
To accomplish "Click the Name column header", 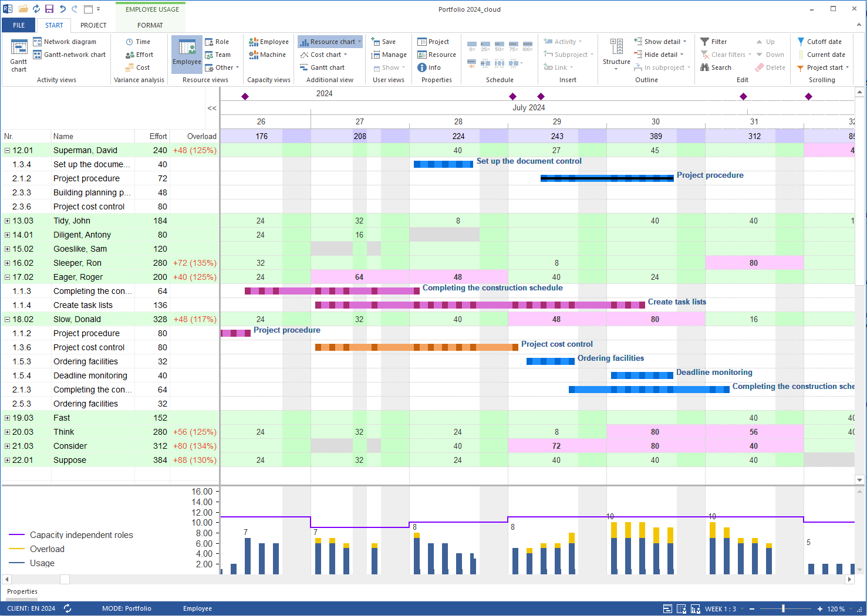I will click(x=93, y=136).
